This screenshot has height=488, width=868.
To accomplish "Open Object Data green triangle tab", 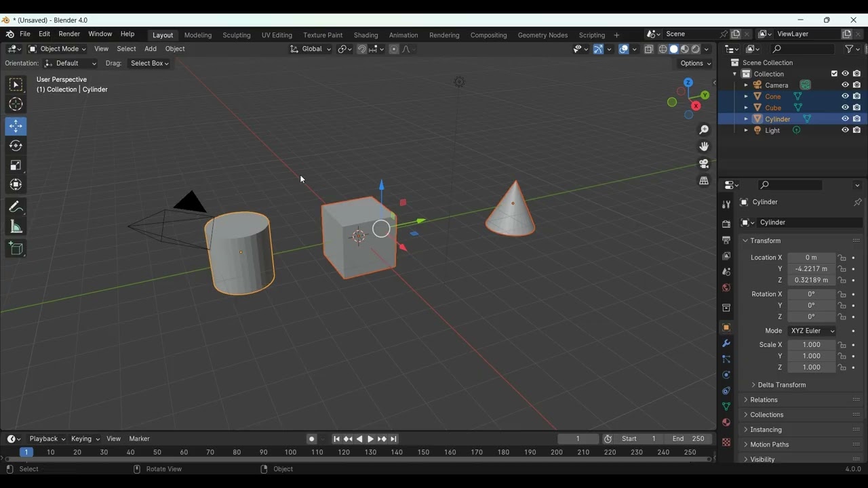I will [726, 407].
